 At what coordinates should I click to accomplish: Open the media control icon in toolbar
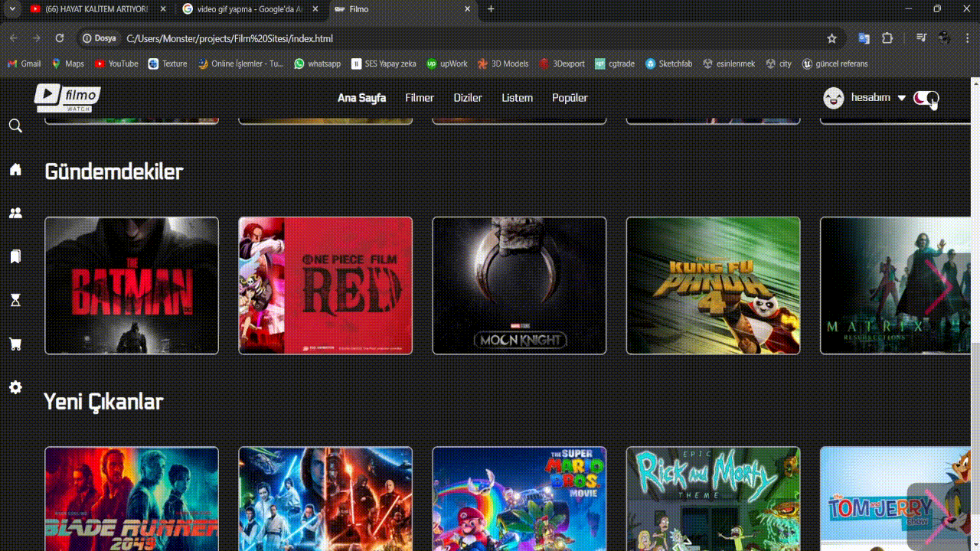coord(921,38)
